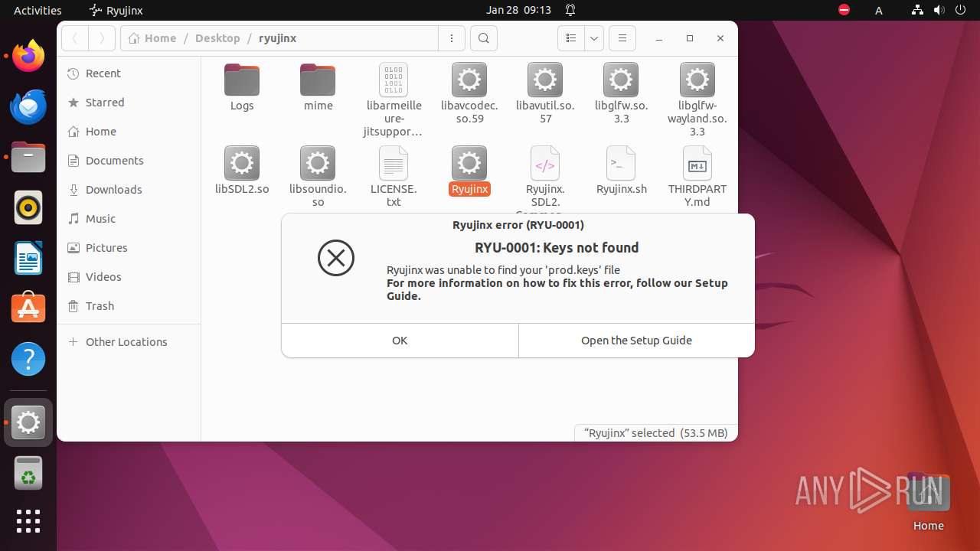
Task: Open the Logs folder
Action: [241, 80]
